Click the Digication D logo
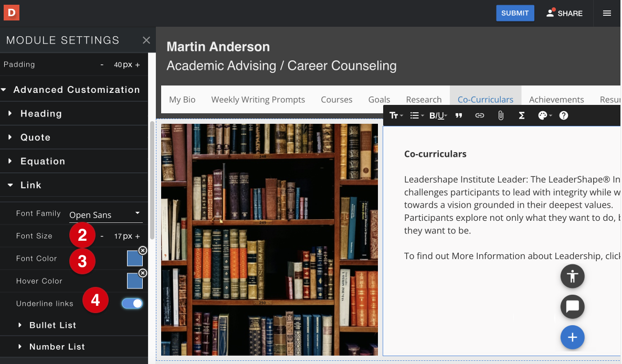The image size is (622, 364). [x=12, y=13]
